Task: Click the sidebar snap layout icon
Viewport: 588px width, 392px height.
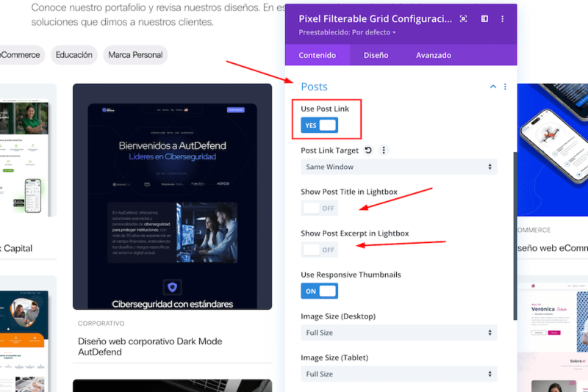Action: click(484, 19)
